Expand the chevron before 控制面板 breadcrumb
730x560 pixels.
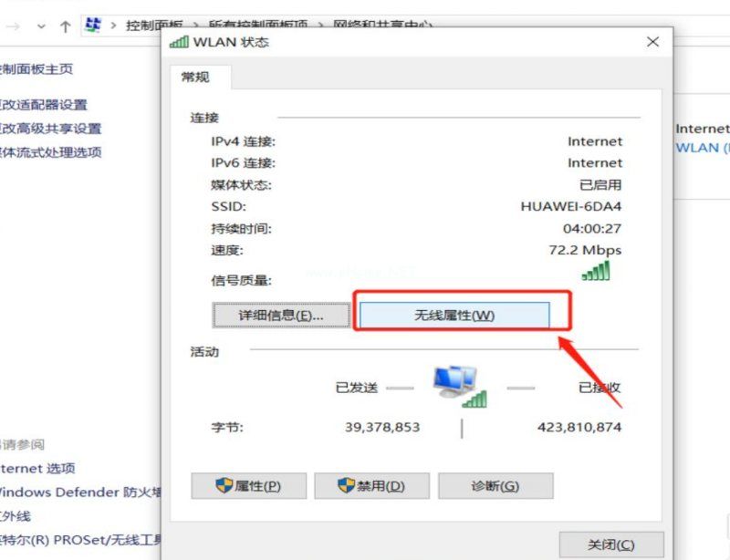113,26
